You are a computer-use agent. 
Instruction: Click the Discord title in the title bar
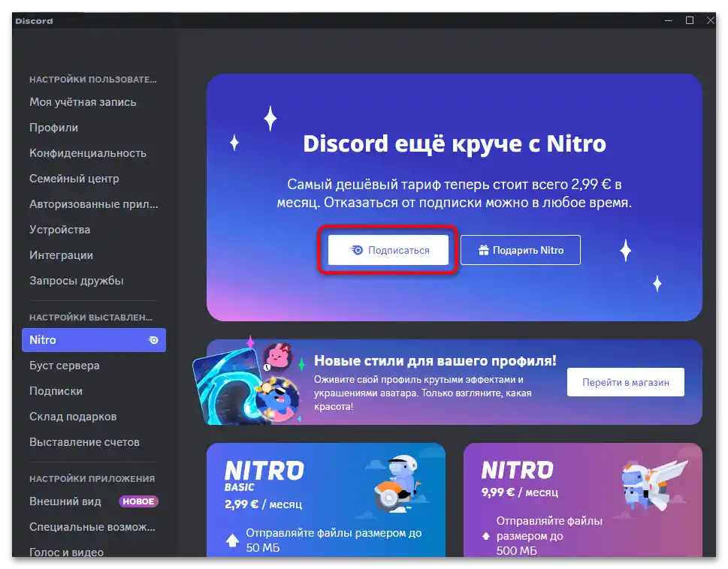[x=34, y=21]
